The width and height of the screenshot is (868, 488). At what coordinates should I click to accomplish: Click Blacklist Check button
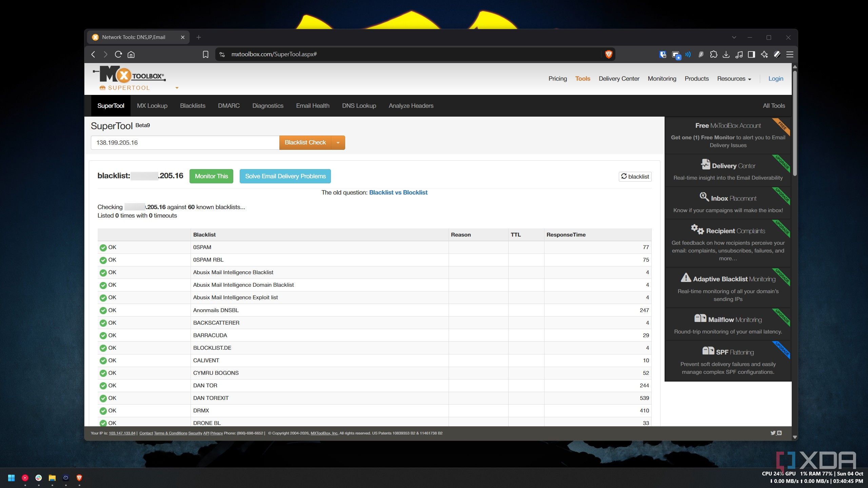pos(305,143)
